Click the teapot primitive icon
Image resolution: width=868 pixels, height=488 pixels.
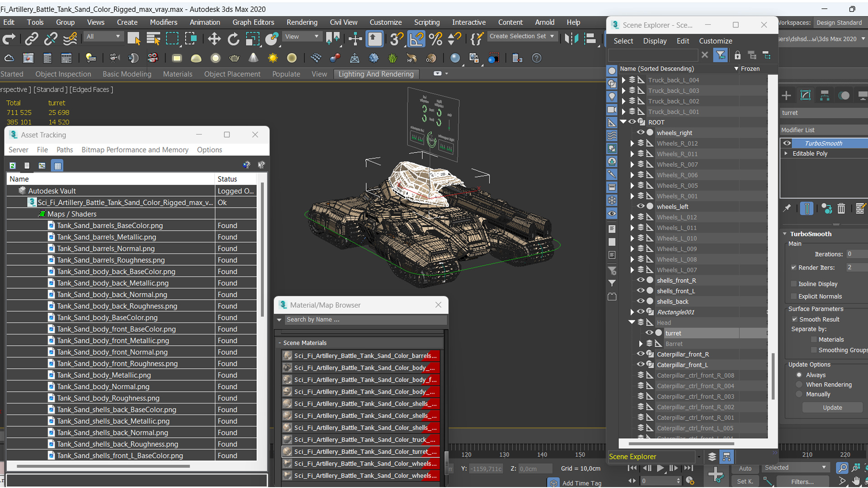[x=234, y=58]
